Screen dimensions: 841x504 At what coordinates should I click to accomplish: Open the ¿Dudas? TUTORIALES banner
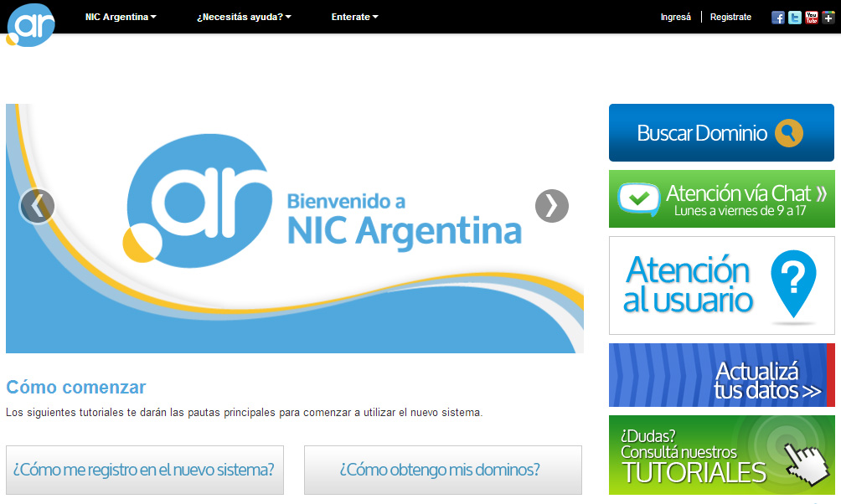coord(722,455)
